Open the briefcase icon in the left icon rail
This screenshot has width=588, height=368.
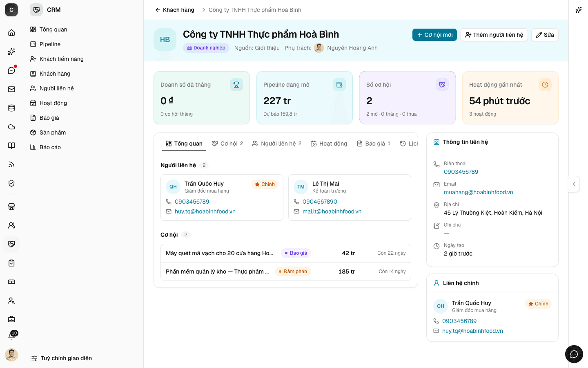11,319
